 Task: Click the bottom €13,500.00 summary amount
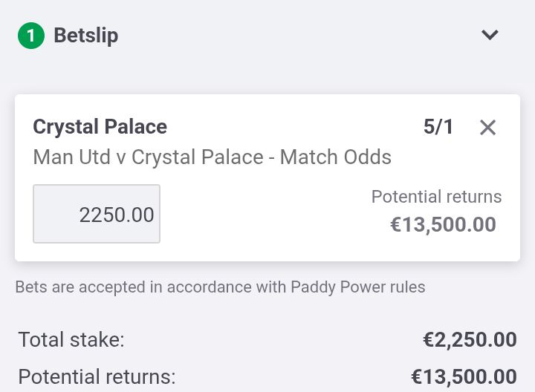[x=464, y=376]
